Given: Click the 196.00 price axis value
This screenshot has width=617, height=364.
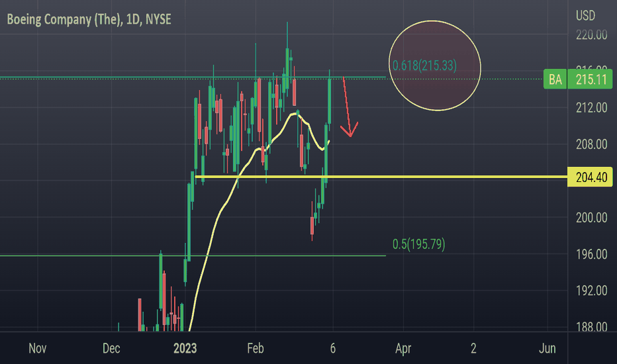Looking at the screenshot, I should pos(591,254).
